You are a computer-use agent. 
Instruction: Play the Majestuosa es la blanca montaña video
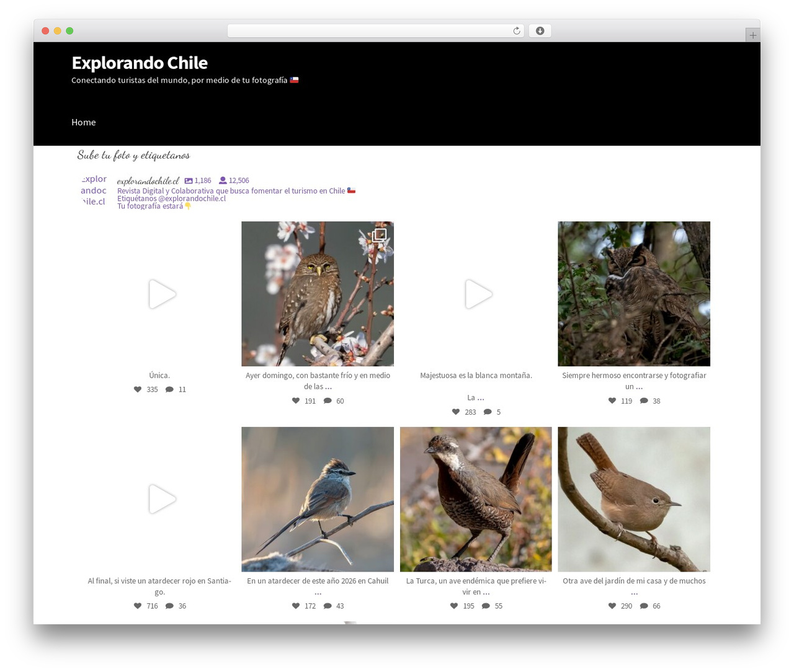(x=478, y=294)
